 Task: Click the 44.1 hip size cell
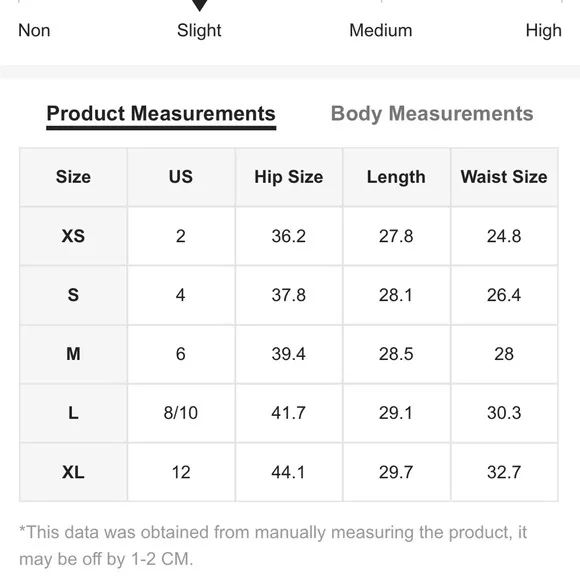pos(289,472)
